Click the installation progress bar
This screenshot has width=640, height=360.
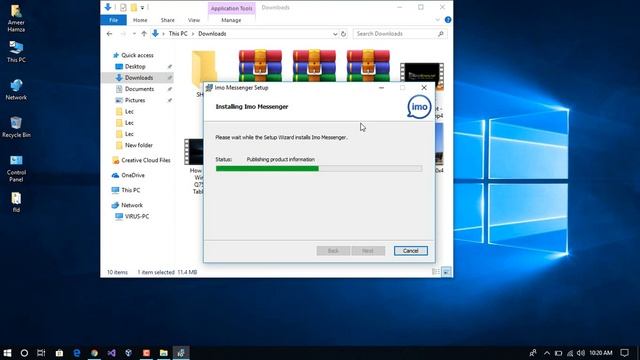[x=319, y=169]
